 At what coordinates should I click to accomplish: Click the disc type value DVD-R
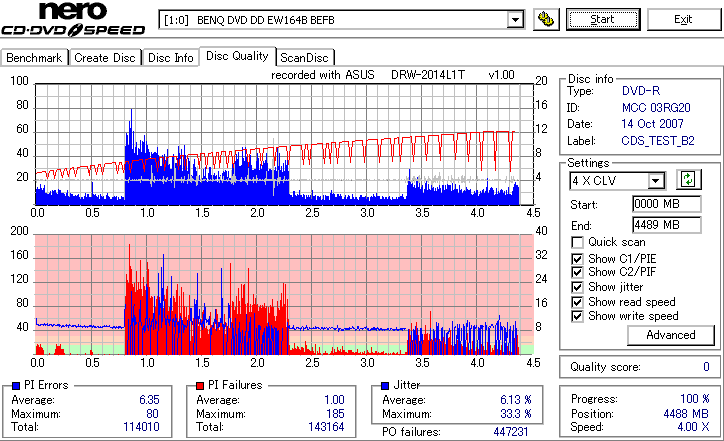click(x=641, y=91)
